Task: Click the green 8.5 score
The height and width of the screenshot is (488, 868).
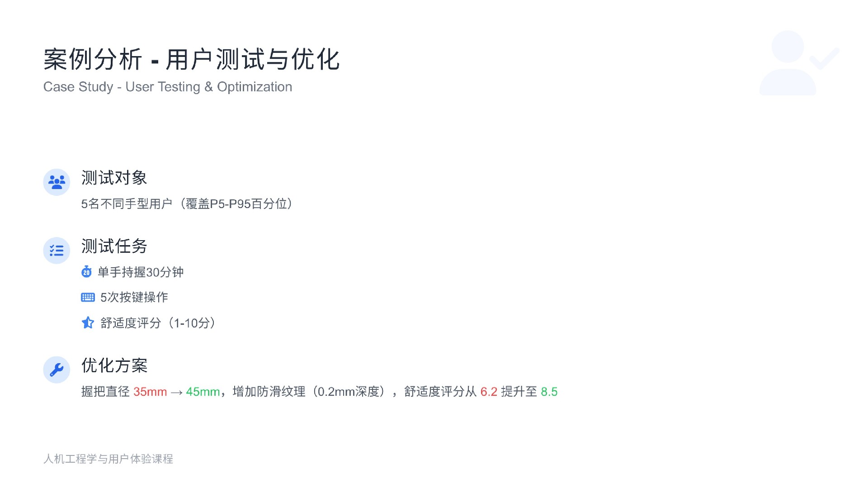Action: click(x=549, y=392)
